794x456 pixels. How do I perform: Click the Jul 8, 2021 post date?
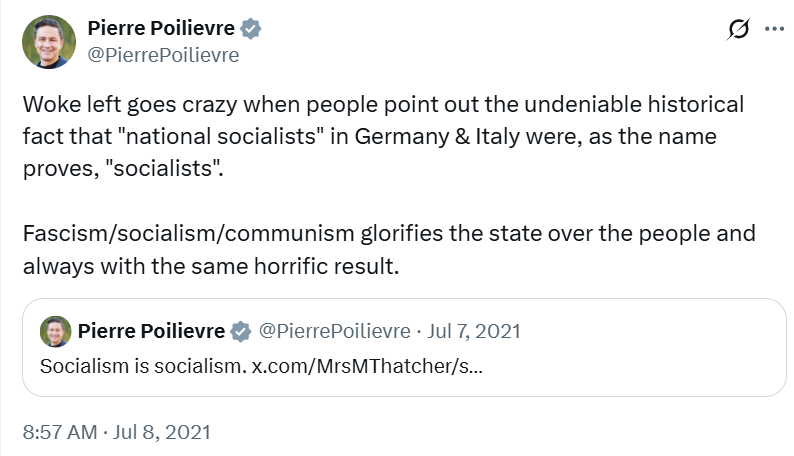[x=160, y=434]
